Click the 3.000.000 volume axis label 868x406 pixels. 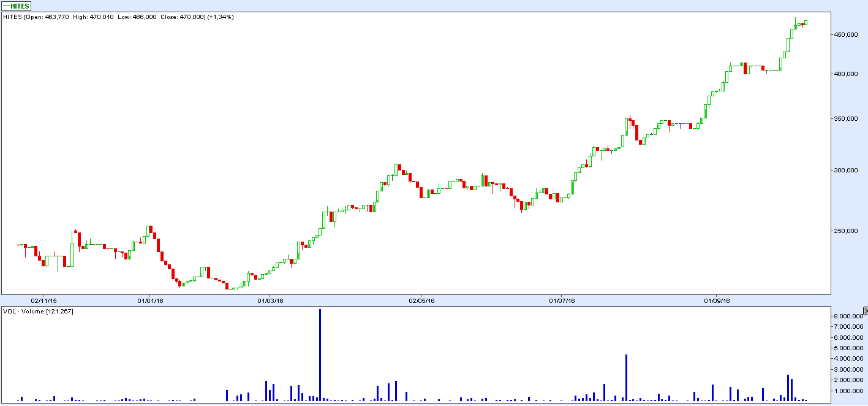click(x=847, y=370)
